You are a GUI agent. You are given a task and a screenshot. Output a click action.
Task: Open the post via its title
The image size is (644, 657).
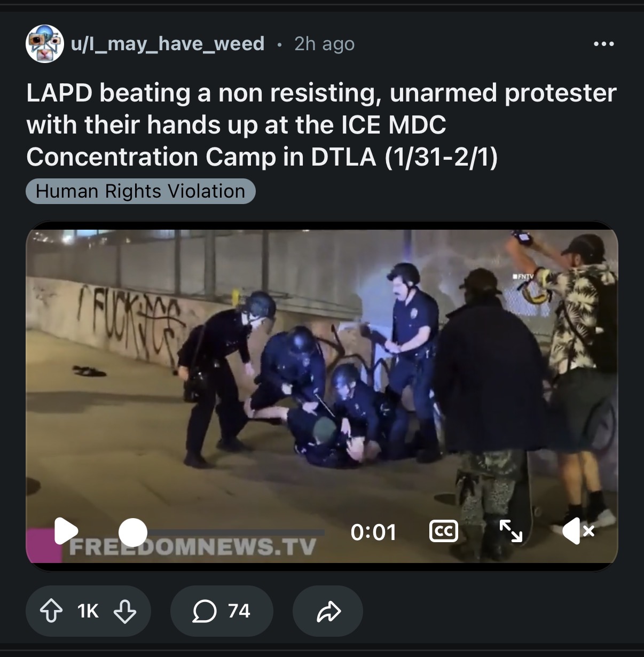coord(321,124)
